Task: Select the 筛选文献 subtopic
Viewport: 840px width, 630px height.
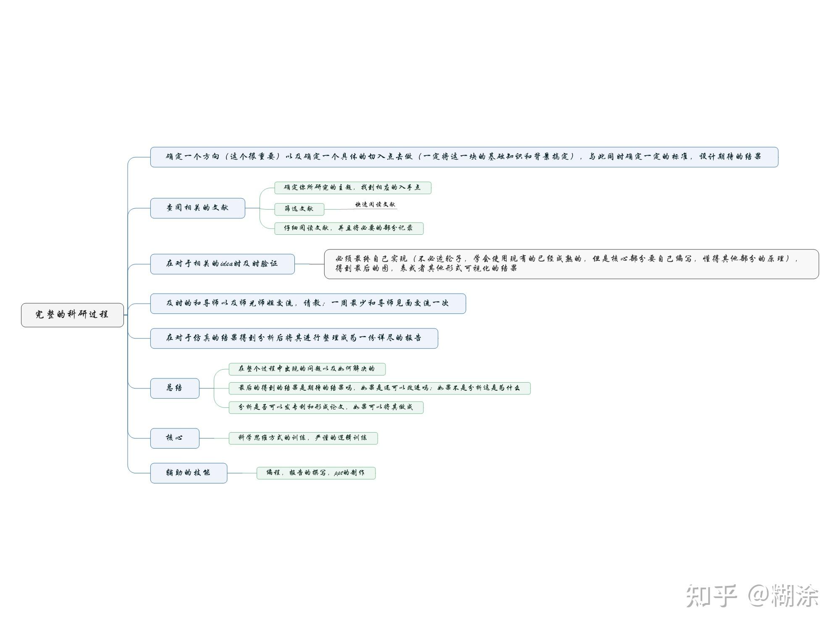Action: coord(299,209)
